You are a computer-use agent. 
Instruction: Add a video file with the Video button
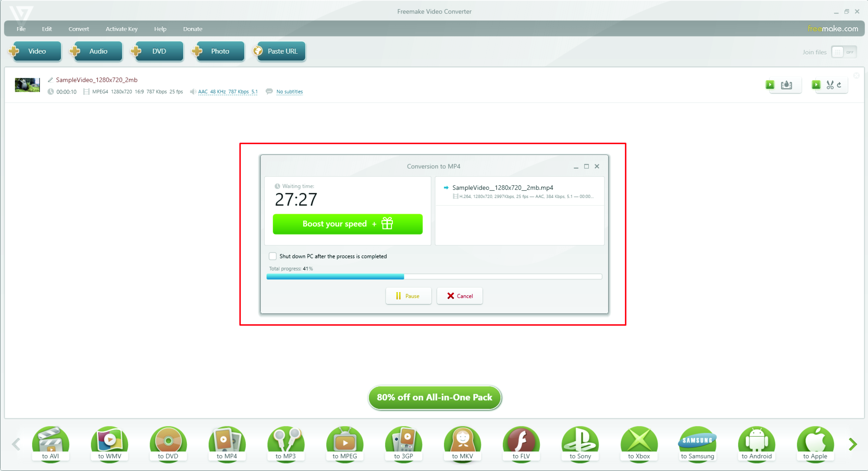[x=35, y=51]
